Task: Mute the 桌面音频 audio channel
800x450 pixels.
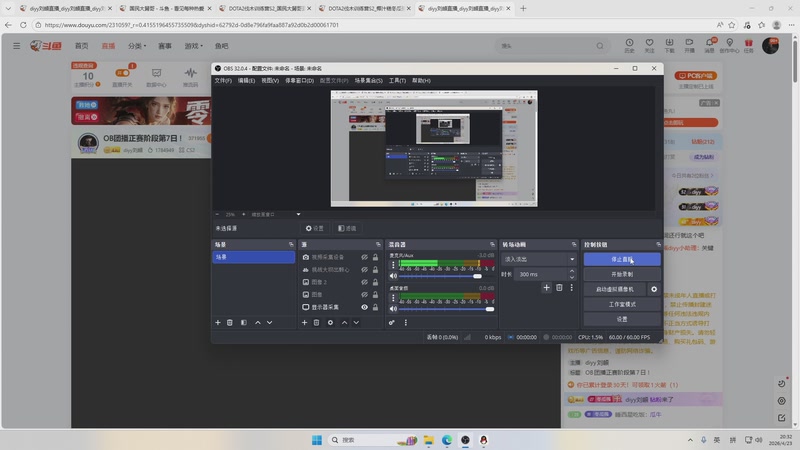Action: (393, 309)
